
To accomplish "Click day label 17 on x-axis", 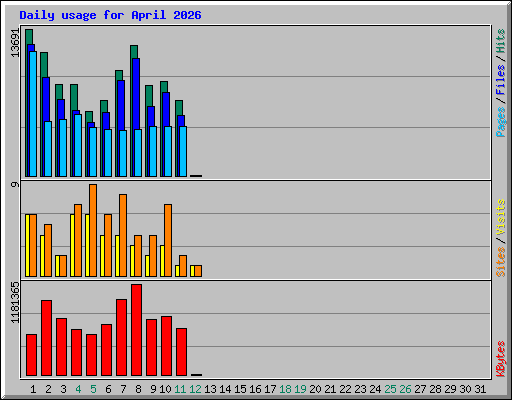I will 270,389.
